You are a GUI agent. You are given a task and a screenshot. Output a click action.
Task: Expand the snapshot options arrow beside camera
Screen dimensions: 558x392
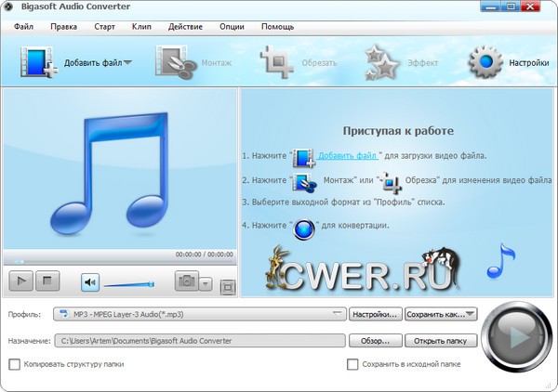(206, 283)
